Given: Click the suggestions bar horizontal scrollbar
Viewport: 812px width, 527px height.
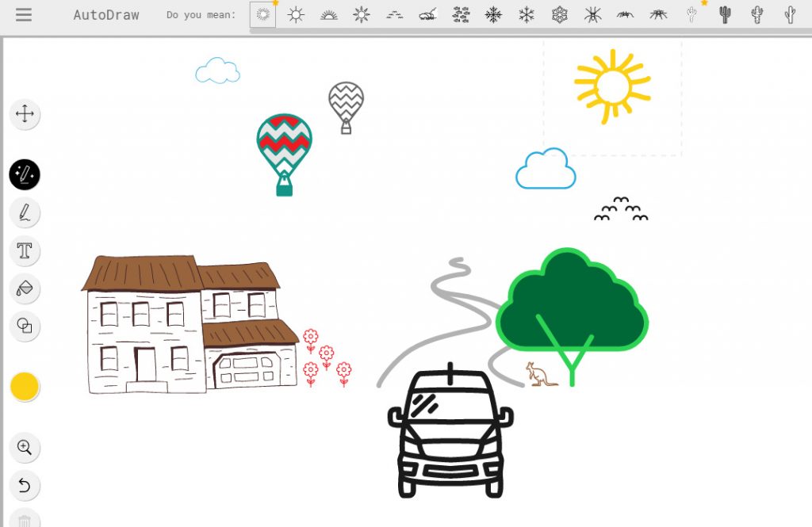Looking at the screenshot, I should point(530,31).
